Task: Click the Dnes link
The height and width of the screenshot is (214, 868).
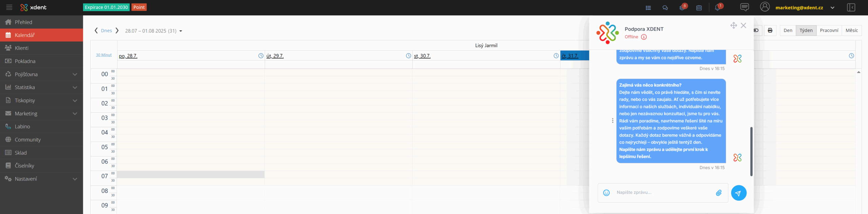Action: (106, 31)
